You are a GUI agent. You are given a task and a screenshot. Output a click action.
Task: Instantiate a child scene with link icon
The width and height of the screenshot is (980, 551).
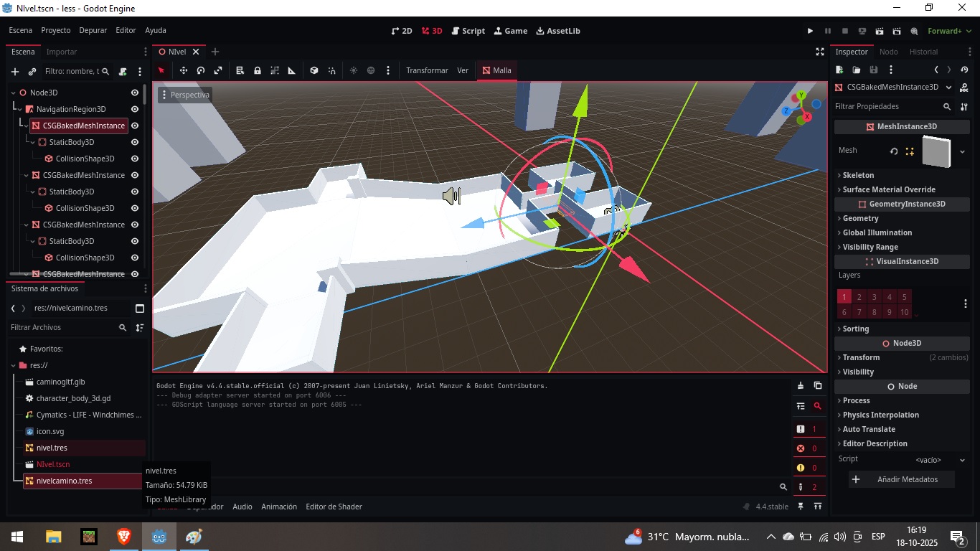[32, 72]
